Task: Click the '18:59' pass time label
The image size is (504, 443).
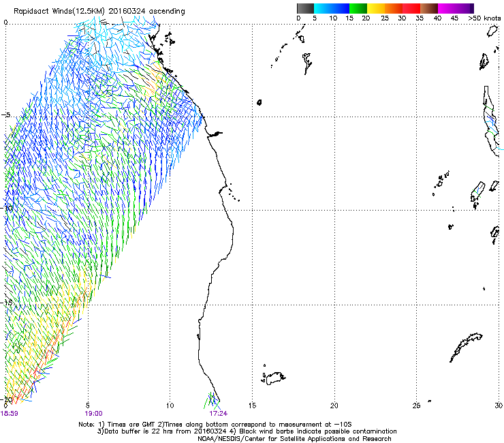Action: point(10,414)
